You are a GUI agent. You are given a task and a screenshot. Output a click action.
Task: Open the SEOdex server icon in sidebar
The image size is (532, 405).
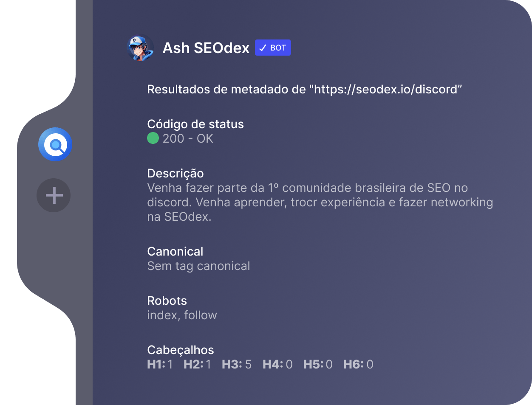[55, 144]
